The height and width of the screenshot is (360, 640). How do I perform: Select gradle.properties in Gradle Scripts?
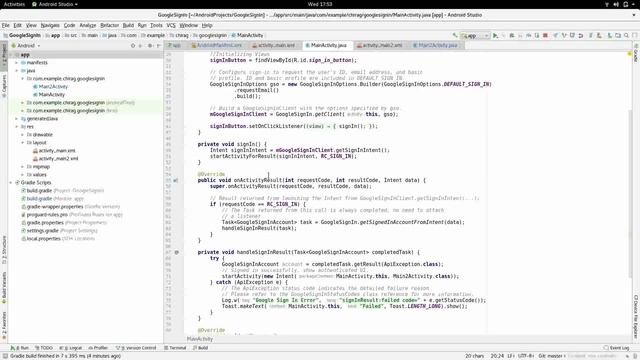click(45, 222)
